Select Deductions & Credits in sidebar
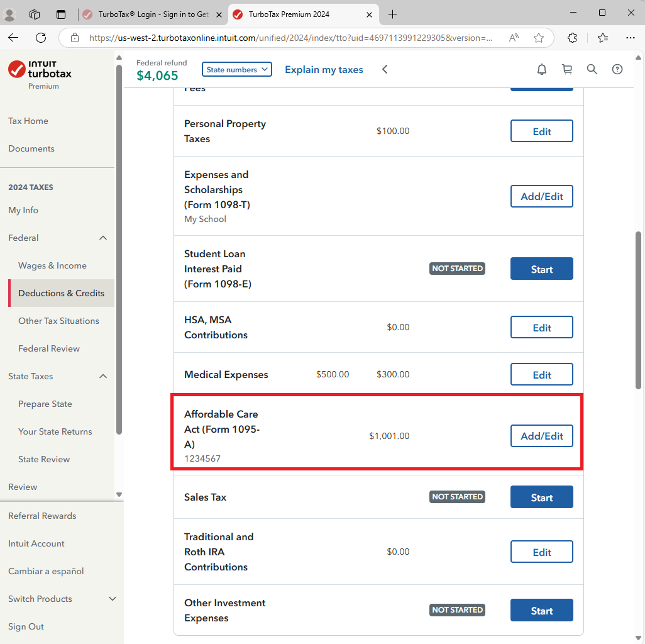The height and width of the screenshot is (644, 645). (x=61, y=293)
